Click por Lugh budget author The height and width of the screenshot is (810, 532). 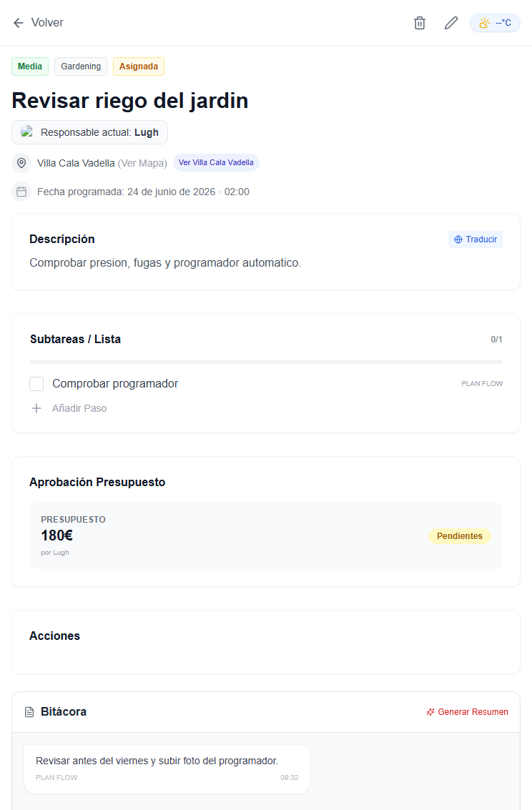point(55,552)
